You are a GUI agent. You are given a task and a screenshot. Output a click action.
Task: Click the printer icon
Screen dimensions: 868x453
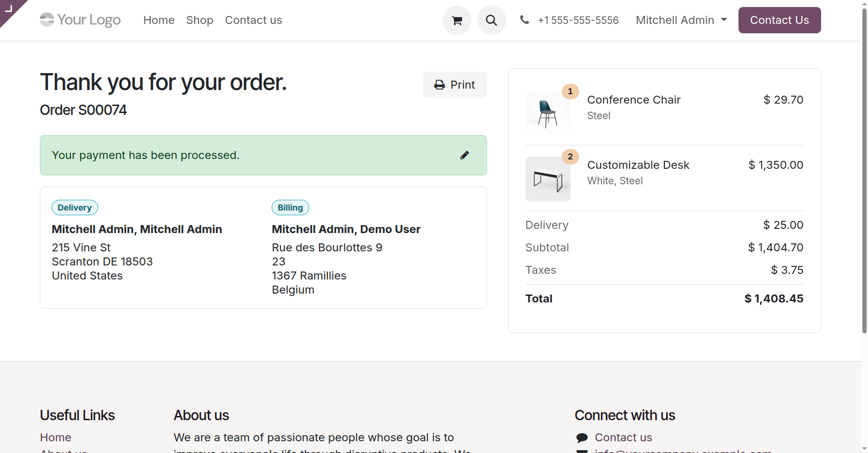pos(440,85)
